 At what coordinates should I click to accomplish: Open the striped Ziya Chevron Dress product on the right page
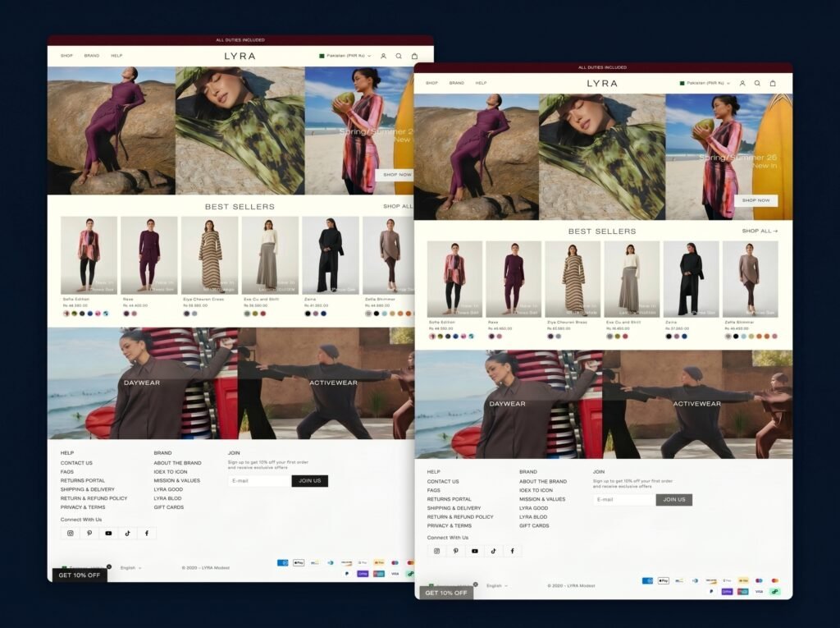point(573,279)
